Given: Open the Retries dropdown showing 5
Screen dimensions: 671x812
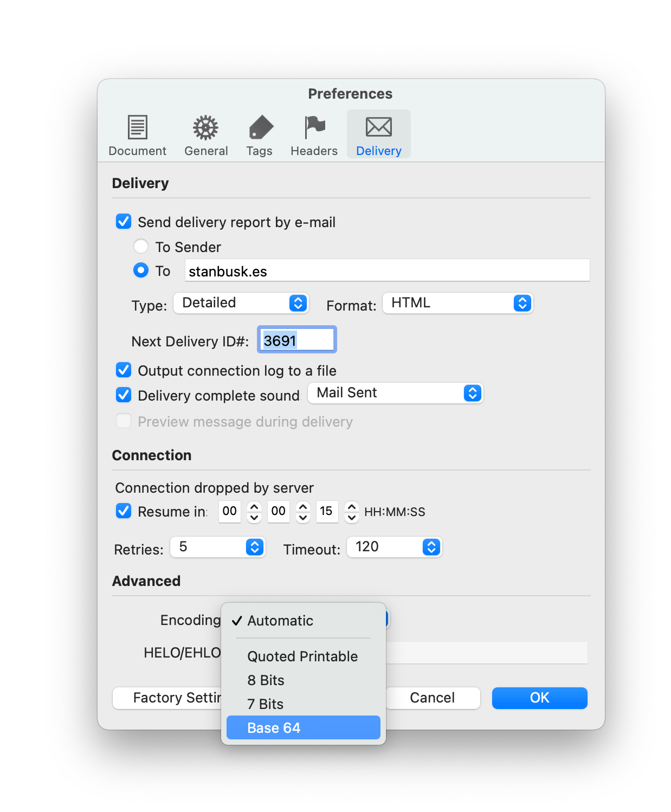Looking at the screenshot, I should 217,547.
